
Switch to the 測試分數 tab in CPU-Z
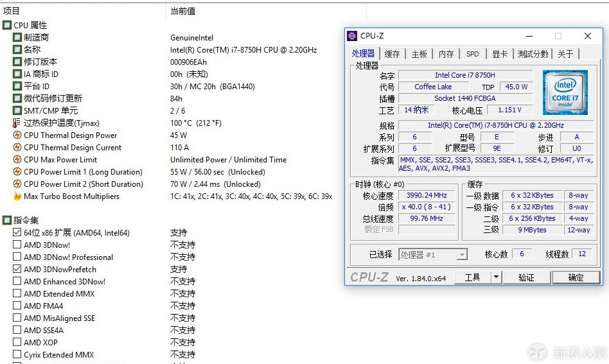click(533, 54)
